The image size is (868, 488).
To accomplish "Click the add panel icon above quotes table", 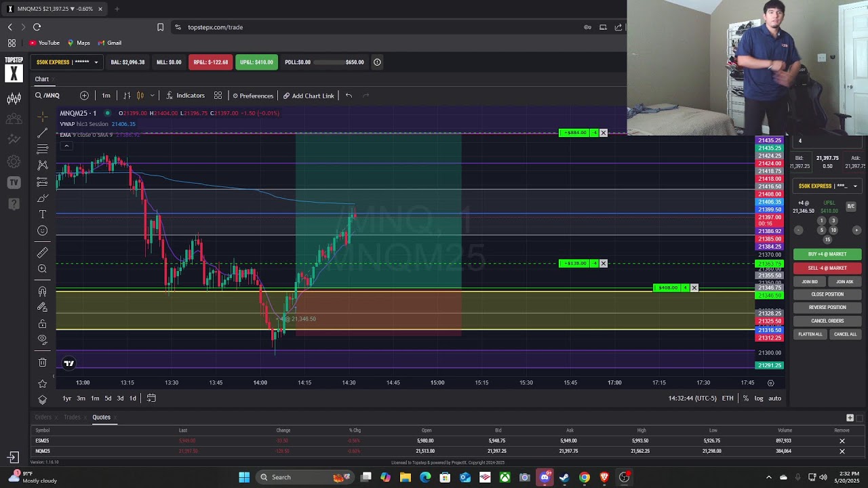I will 850,418.
